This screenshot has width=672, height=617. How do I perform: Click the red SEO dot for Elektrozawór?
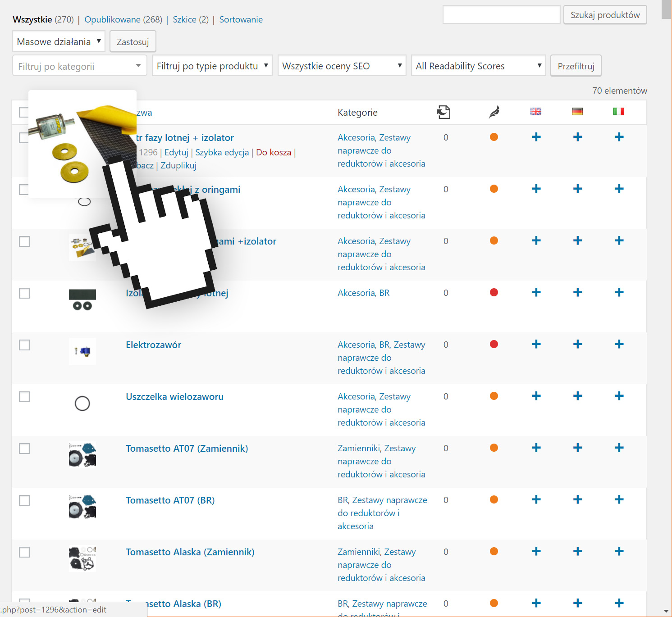click(494, 344)
